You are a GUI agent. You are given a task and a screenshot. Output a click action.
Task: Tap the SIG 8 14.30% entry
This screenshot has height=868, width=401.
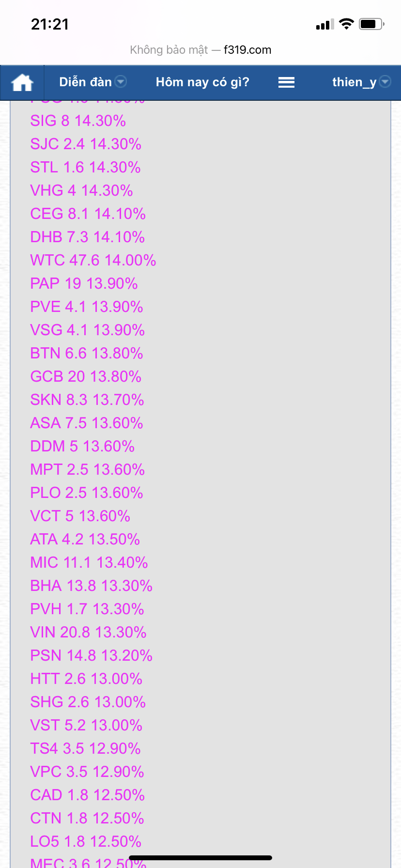point(78,121)
